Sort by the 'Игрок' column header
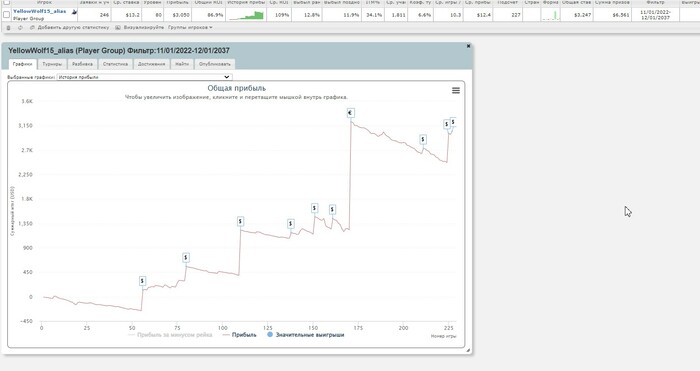 tap(44, 2)
